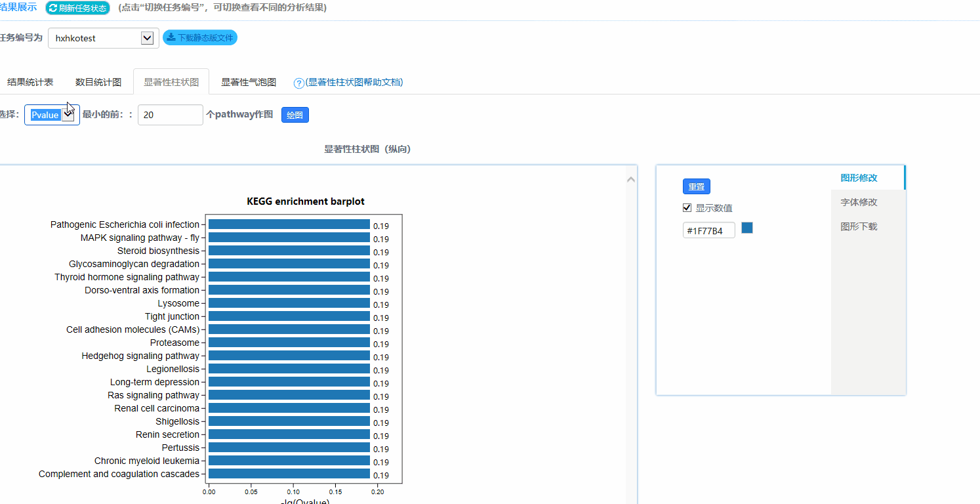The height and width of the screenshot is (504, 980).
Task: Open the blue bar color swatch
Action: coord(747,228)
